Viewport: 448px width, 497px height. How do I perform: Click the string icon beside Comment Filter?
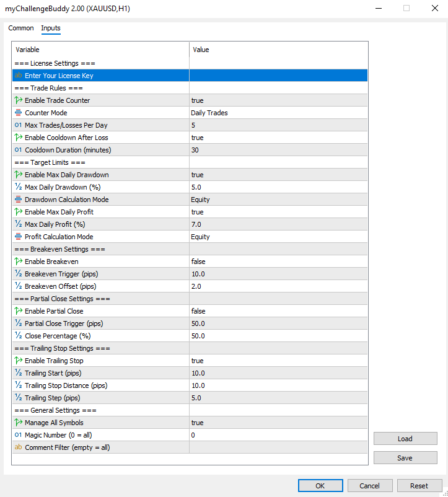pos(18,447)
